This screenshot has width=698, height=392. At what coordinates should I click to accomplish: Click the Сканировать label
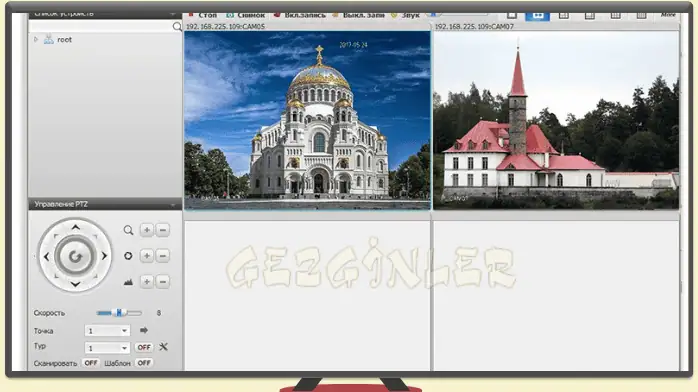pyautogui.click(x=55, y=364)
